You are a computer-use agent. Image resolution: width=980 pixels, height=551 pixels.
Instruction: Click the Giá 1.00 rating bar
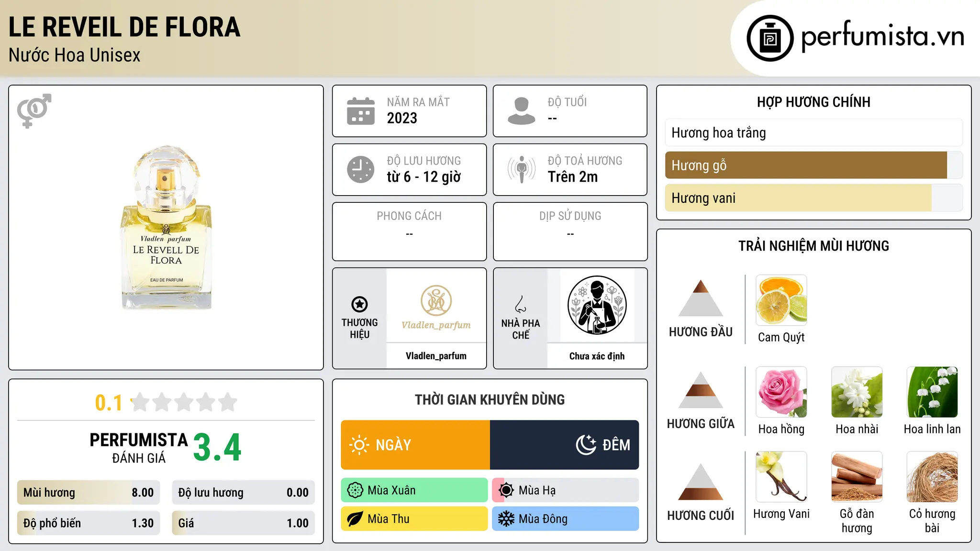pyautogui.click(x=244, y=523)
